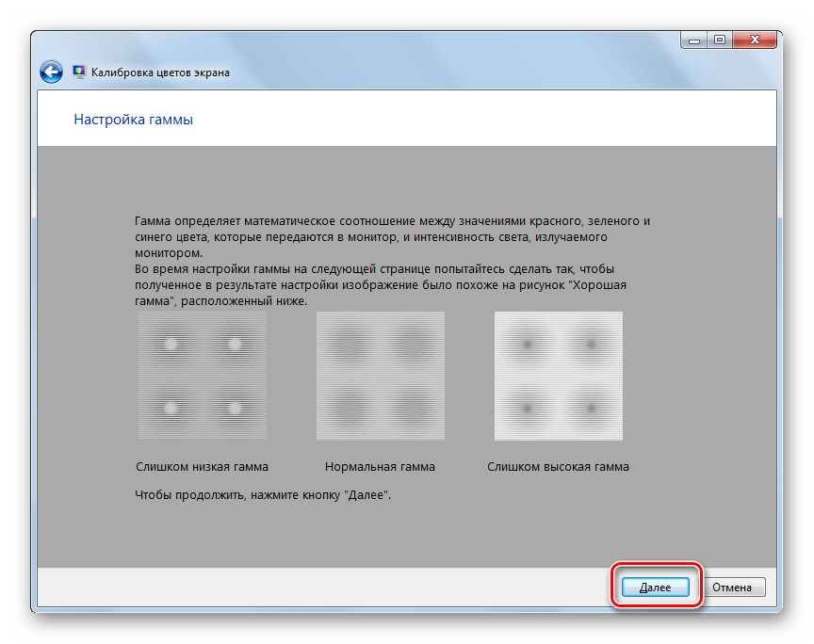
Task: Click the 'Чтобы продолжить, нажмите кнопку' instruction
Action: [263, 495]
